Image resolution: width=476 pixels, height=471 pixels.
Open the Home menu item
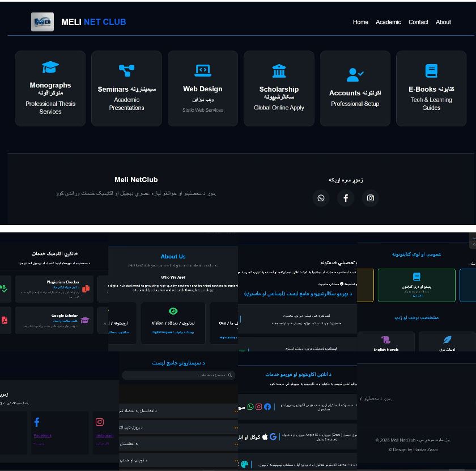click(360, 22)
